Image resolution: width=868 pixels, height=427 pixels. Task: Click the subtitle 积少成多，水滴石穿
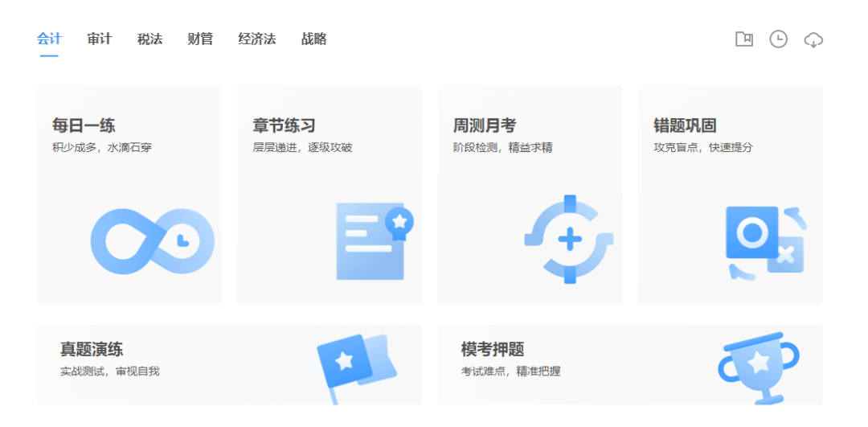(102, 148)
